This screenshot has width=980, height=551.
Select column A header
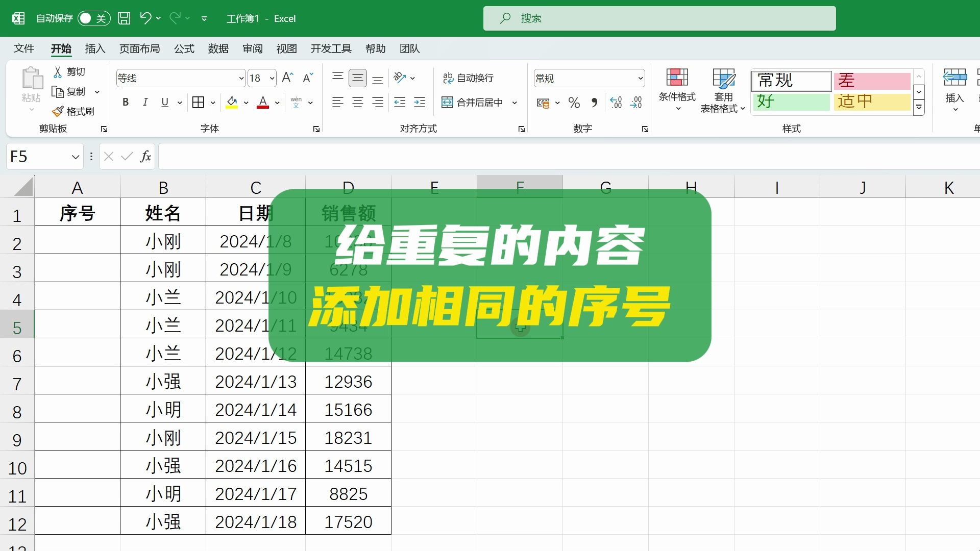tap(77, 188)
